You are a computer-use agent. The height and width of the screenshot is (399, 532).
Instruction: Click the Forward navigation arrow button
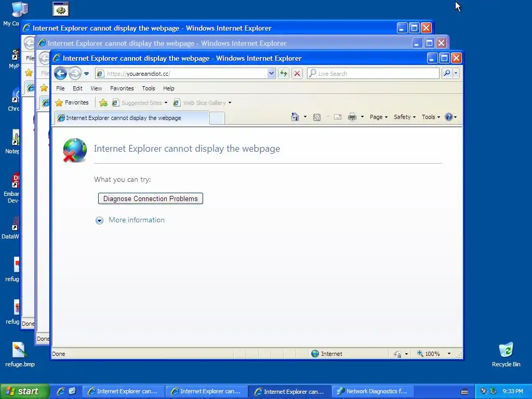[x=75, y=73]
